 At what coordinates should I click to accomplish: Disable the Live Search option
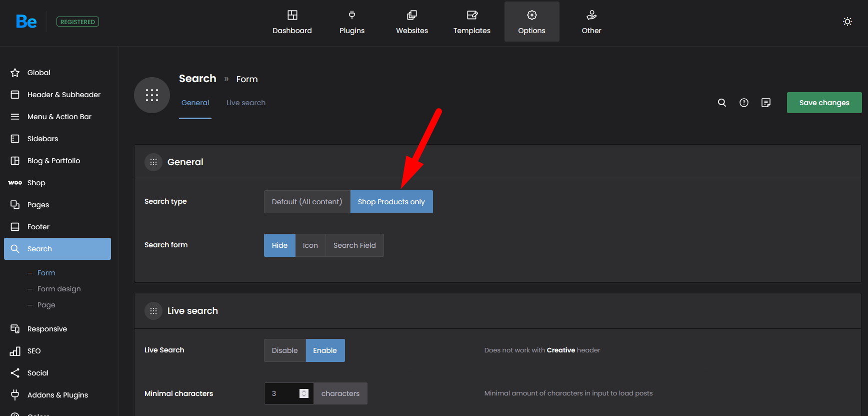(x=284, y=350)
